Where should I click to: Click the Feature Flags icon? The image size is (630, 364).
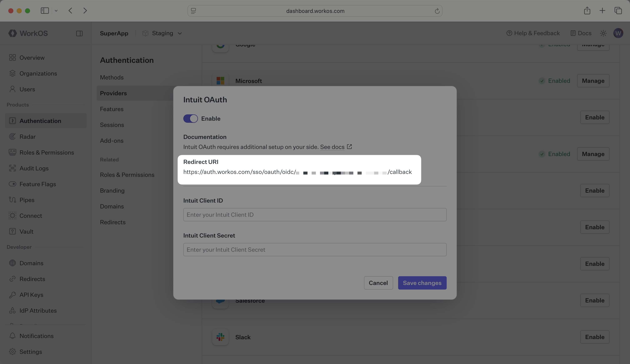point(12,184)
